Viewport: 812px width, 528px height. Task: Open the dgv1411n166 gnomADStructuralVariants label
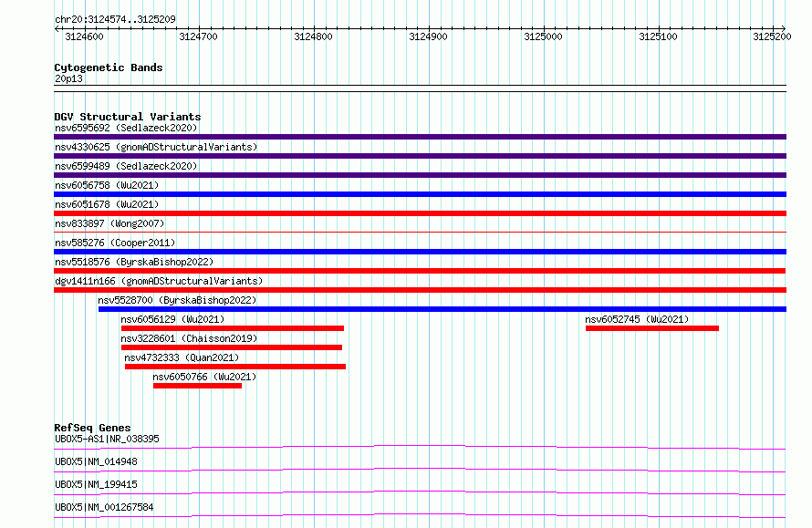(159, 281)
